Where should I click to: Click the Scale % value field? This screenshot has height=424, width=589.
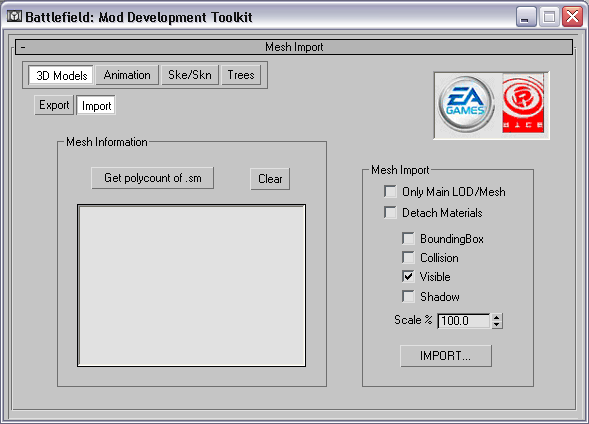464,321
